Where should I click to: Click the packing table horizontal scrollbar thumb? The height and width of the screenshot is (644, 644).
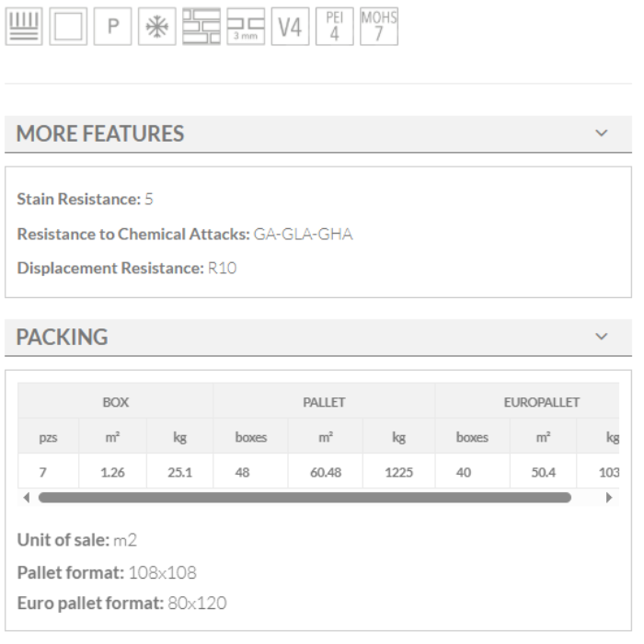tap(305, 498)
